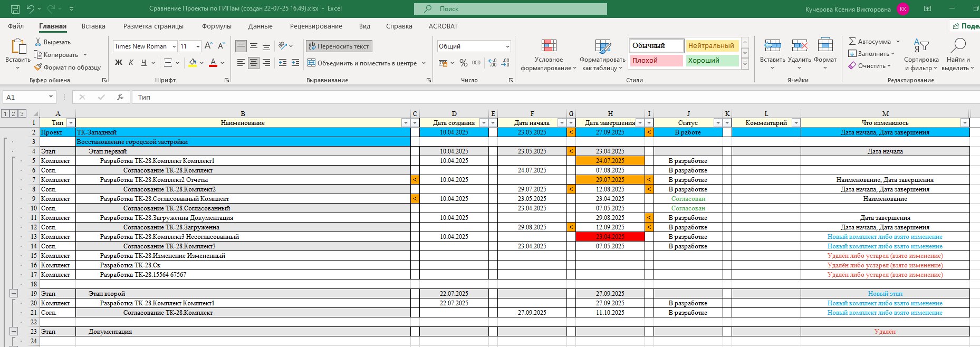980x347 pixels.
Task: Align text to middle vertically icon
Action: pos(254,46)
